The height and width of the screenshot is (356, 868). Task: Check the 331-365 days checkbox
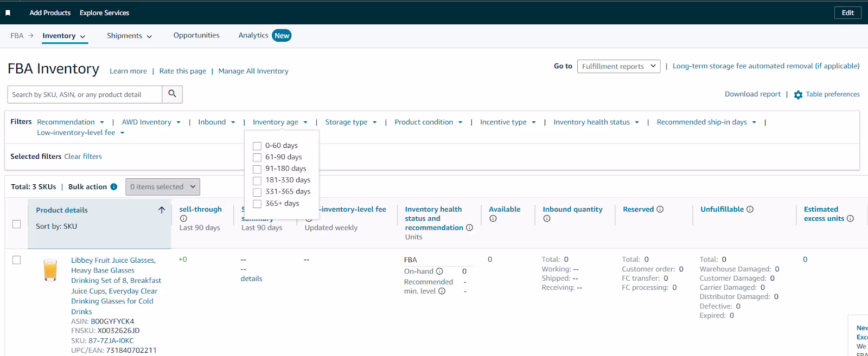coord(257,192)
